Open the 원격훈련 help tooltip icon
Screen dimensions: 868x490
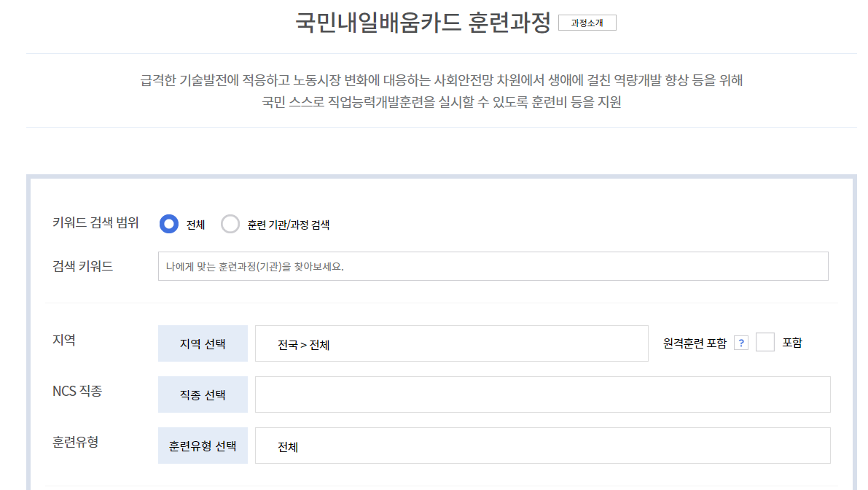point(742,343)
